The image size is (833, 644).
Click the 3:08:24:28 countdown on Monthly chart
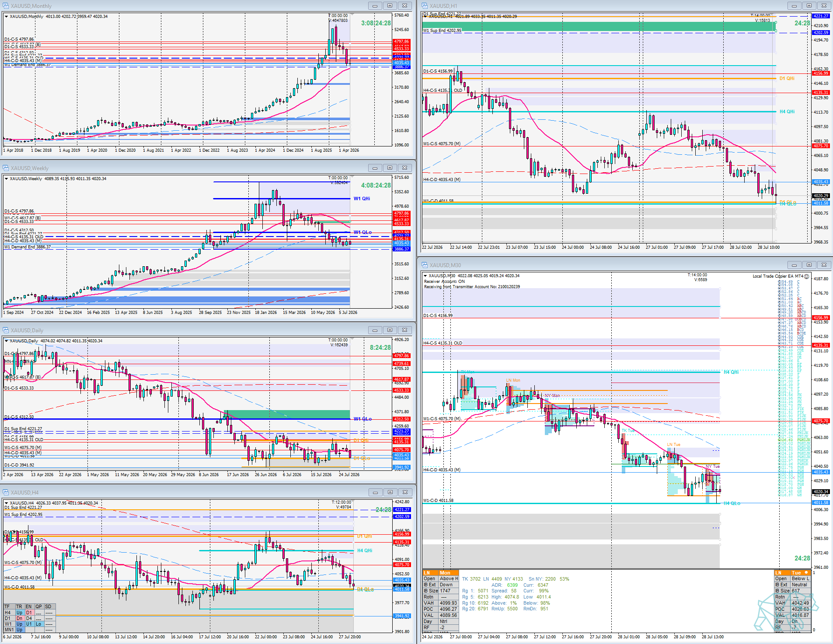(376, 23)
